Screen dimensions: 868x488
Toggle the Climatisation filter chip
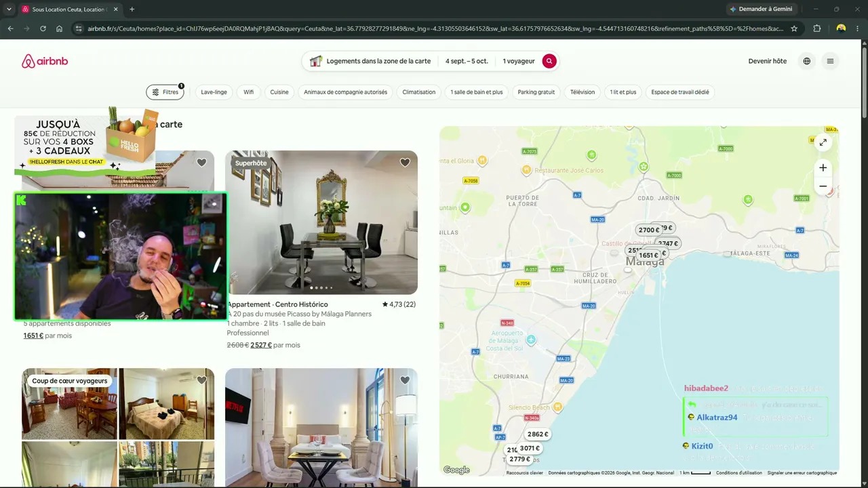pos(419,92)
